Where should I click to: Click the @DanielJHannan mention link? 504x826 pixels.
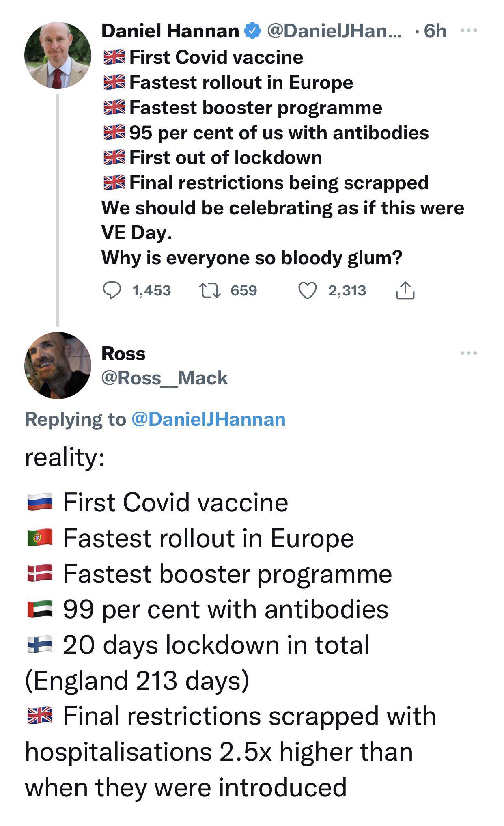pyautogui.click(x=209, y=419)
